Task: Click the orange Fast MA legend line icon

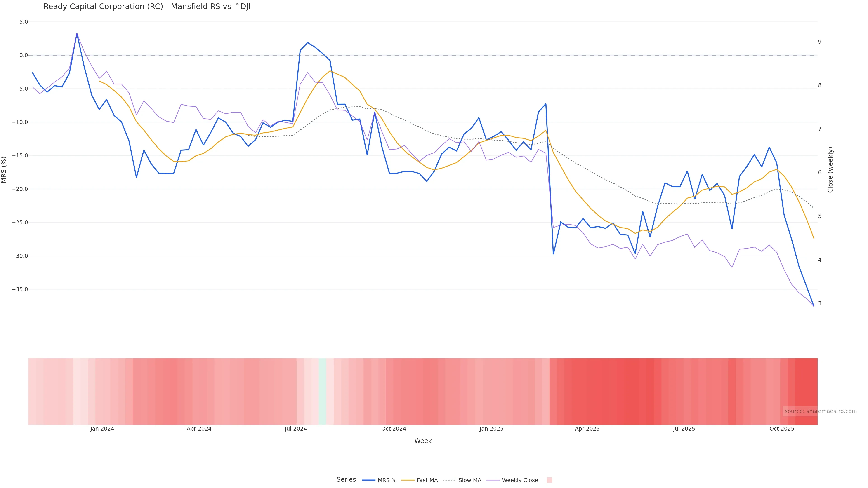Action: [x=408, y=480]
